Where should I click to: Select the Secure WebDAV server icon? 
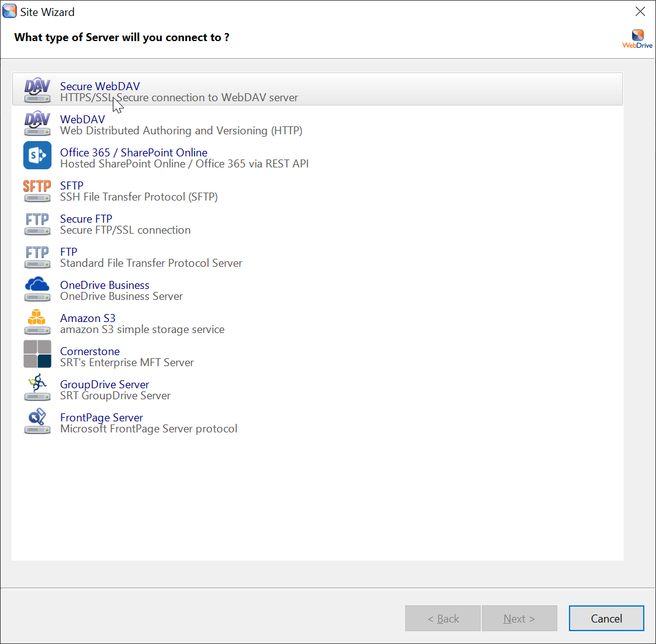(x=37, y=90)
